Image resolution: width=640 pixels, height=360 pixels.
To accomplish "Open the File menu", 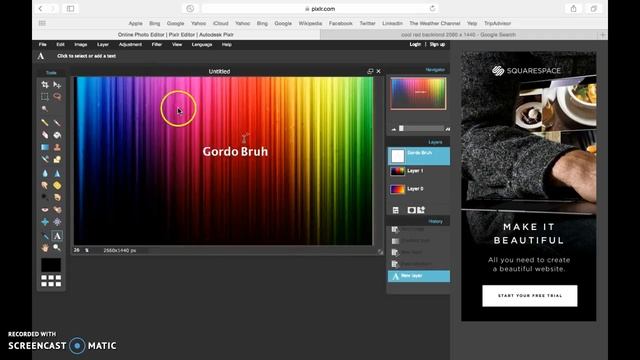I will (42, 44).
